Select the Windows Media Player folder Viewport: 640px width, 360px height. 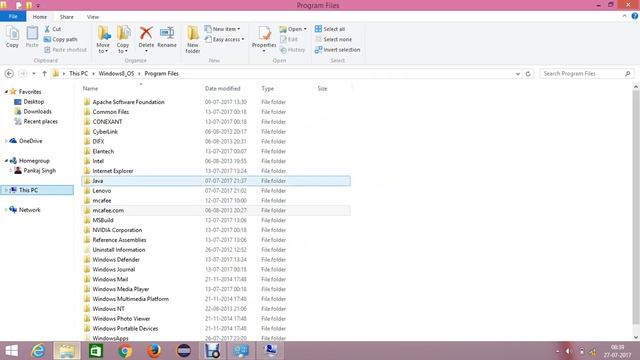coord(216,289)
